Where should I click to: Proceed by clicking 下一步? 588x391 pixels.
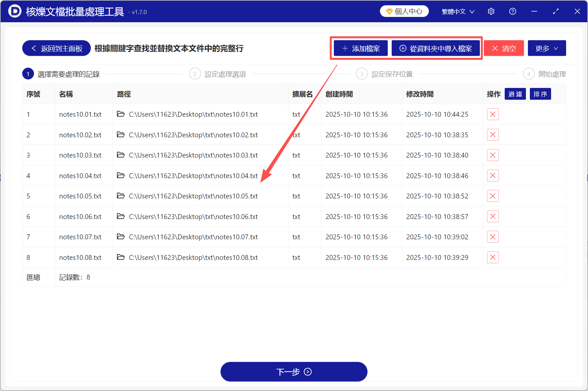[x=293, y=372]
